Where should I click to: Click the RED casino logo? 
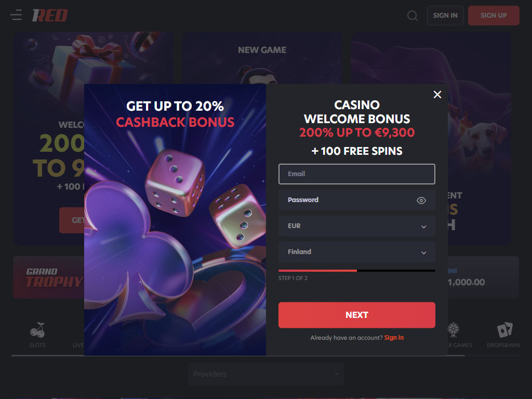point(50,15)
